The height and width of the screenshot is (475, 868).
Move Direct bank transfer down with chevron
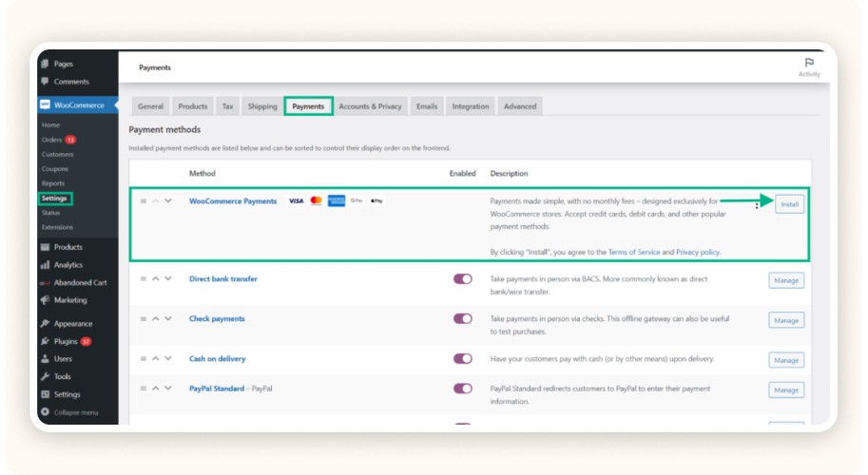point(168,278)
